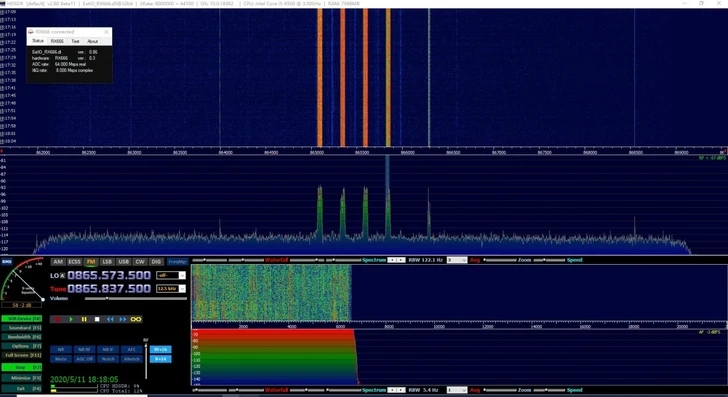The image size is (728, 397).
Task: Click upper Spectrum label
Action: [374, 260]
